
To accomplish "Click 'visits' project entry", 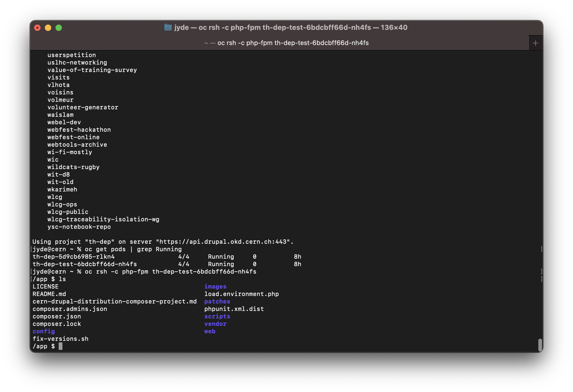I will pyautogui.click(x=59, y=78).
